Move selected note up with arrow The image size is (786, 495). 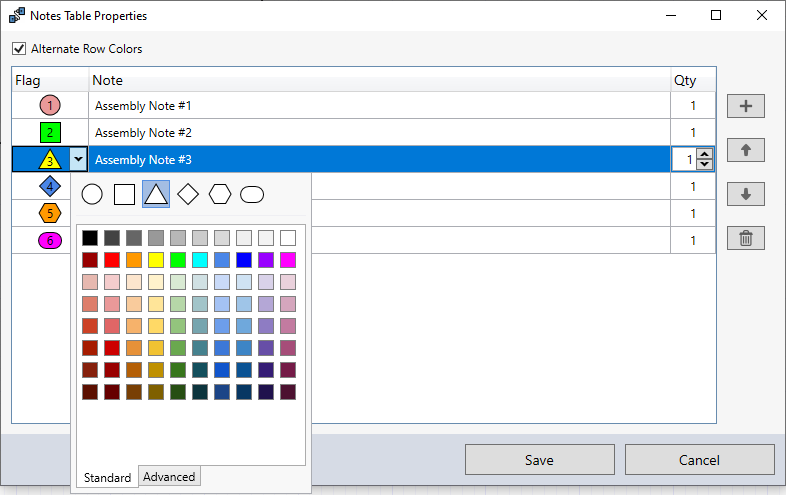(746, 150)
